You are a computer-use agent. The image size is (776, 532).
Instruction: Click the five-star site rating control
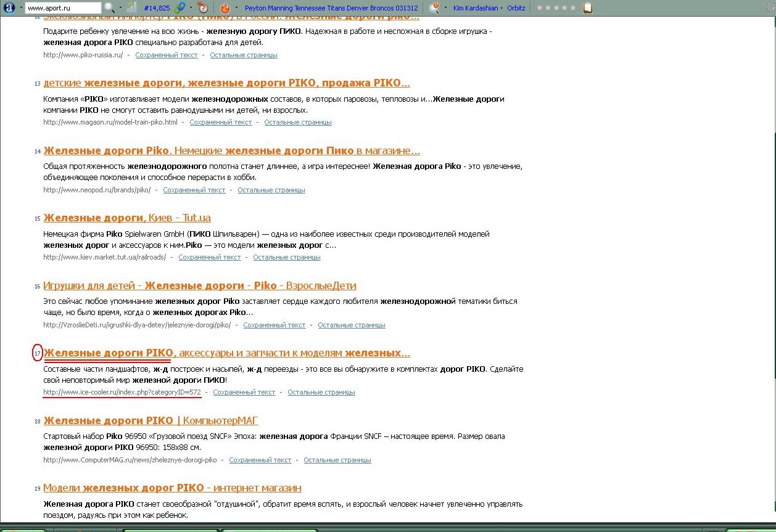tap(556, 8)
